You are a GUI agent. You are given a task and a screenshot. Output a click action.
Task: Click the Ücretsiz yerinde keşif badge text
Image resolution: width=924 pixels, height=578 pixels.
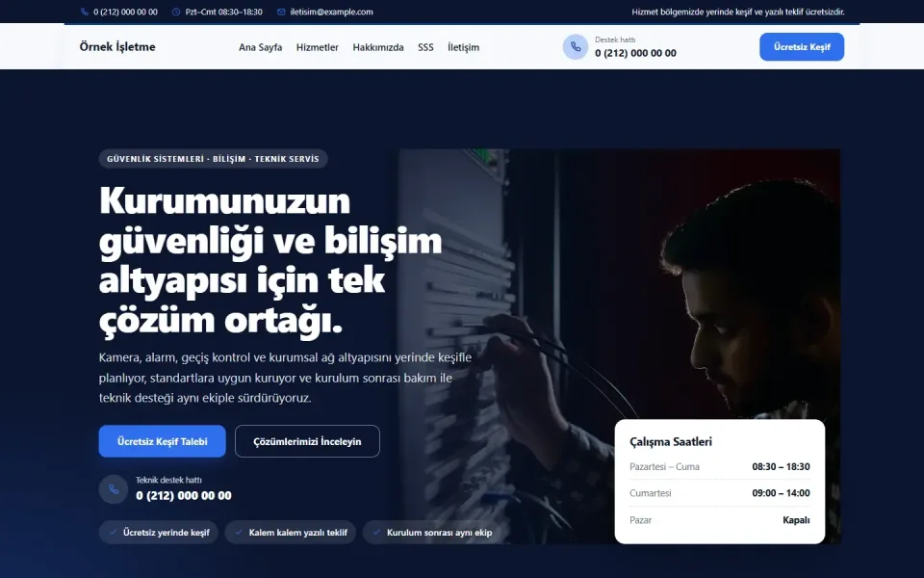167,532
